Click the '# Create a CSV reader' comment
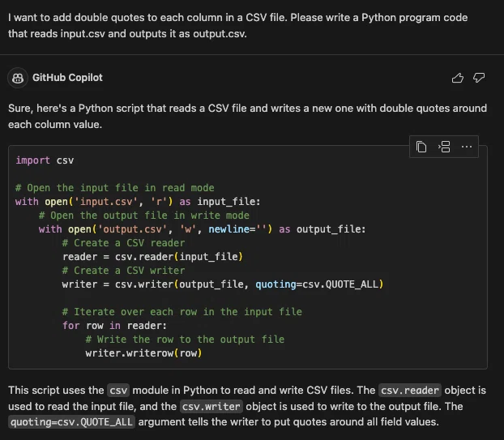The width and height of the screenshot is (504, 440). click(x=123, y=243)
